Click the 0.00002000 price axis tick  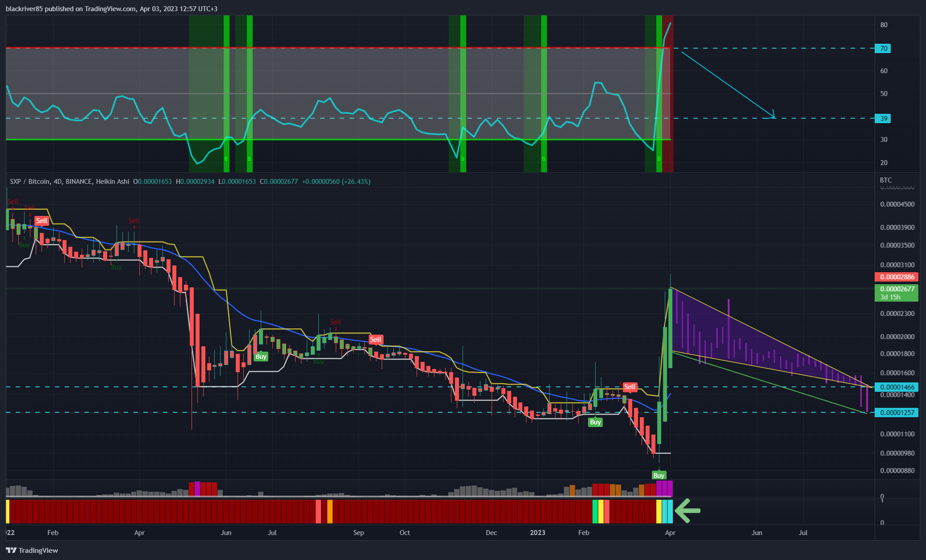pyautogui.click(x=897, y=337)
